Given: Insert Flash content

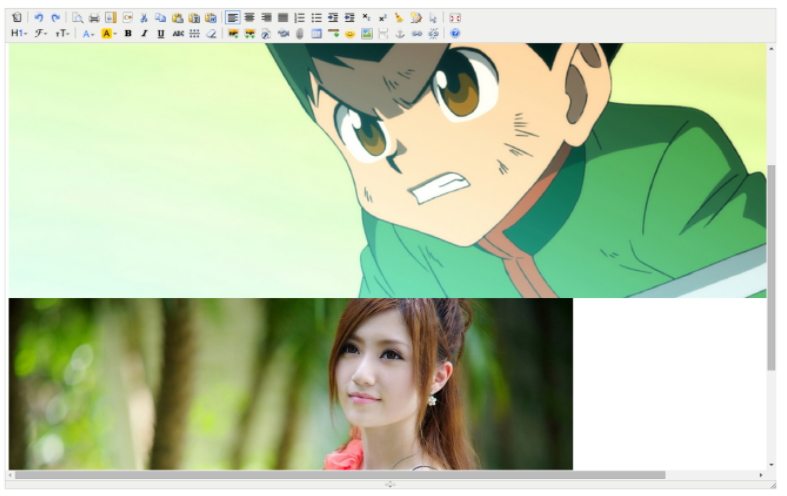Looking at the screenshot, I should pyautogui.click(x=266, y=34).
